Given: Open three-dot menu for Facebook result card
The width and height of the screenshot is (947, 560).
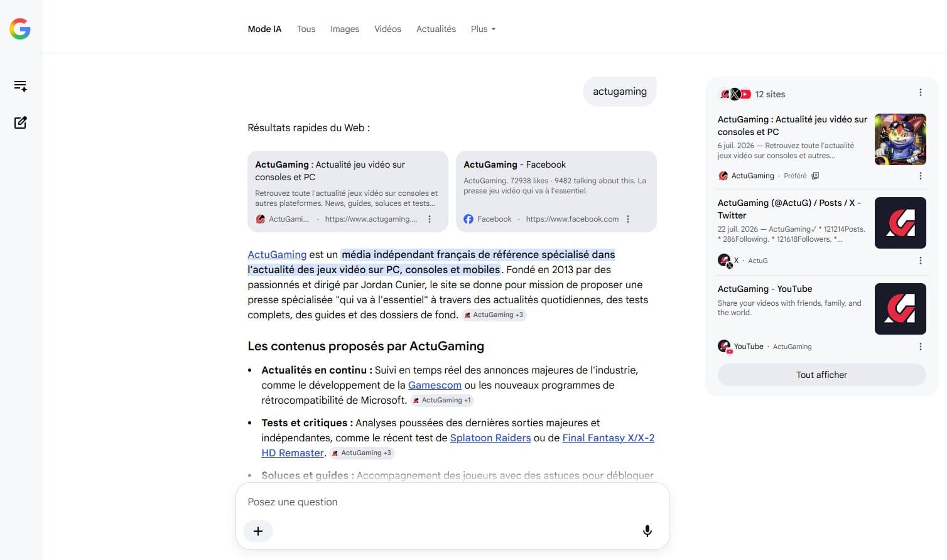Looking at the screenshot, I should coord(628,219).
